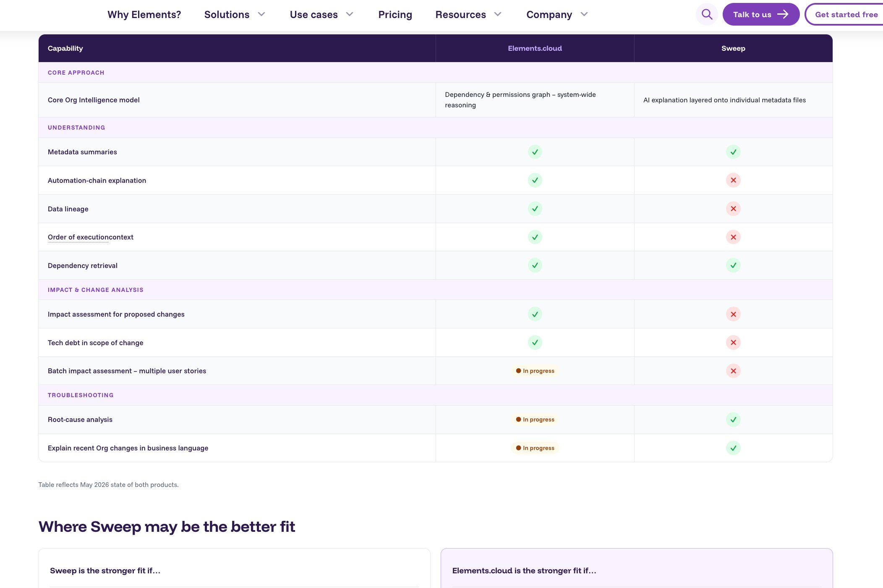Open the Solutions menu label

pos(227,15)
